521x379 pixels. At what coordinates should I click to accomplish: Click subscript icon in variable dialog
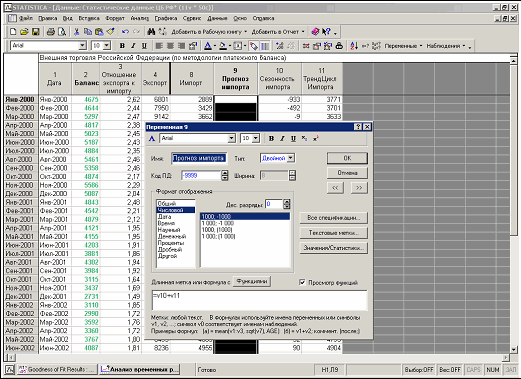(x=304, y=138)
